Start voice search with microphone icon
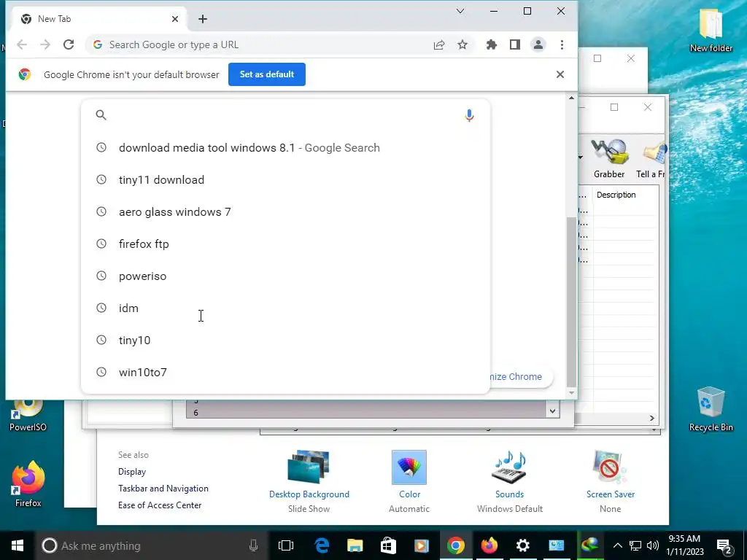 (469, 115)
